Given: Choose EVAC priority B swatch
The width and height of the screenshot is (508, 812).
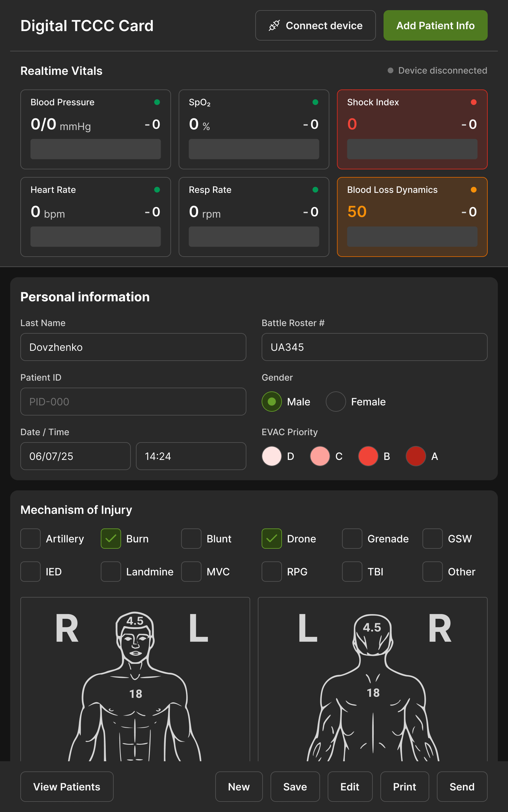Looking at the screenshot, I should (368, 456).
